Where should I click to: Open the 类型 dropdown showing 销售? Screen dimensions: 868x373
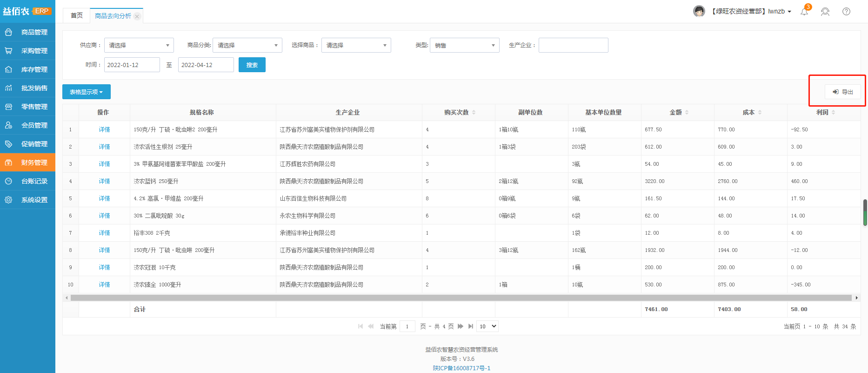(464, 45)
